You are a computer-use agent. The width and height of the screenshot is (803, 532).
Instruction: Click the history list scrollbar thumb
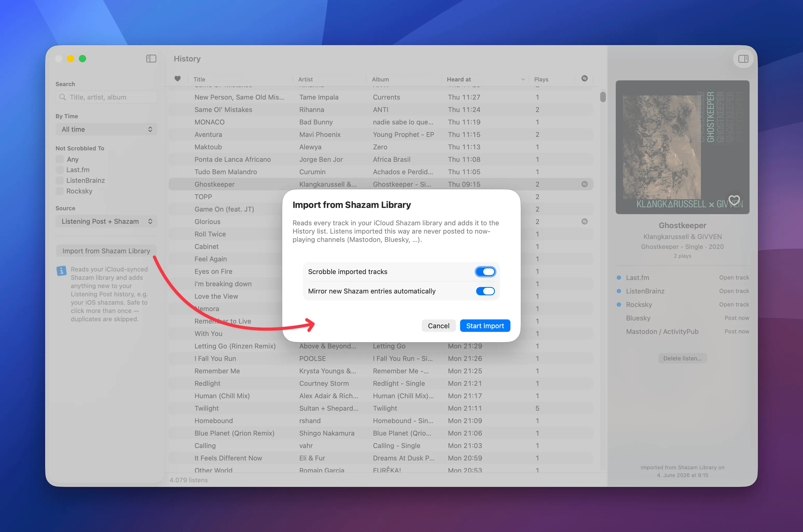click(603, 97)
